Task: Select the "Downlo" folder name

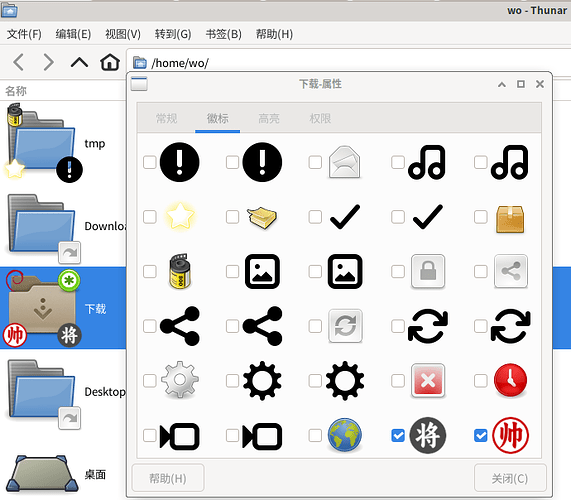Action: [x=105, y=226]
